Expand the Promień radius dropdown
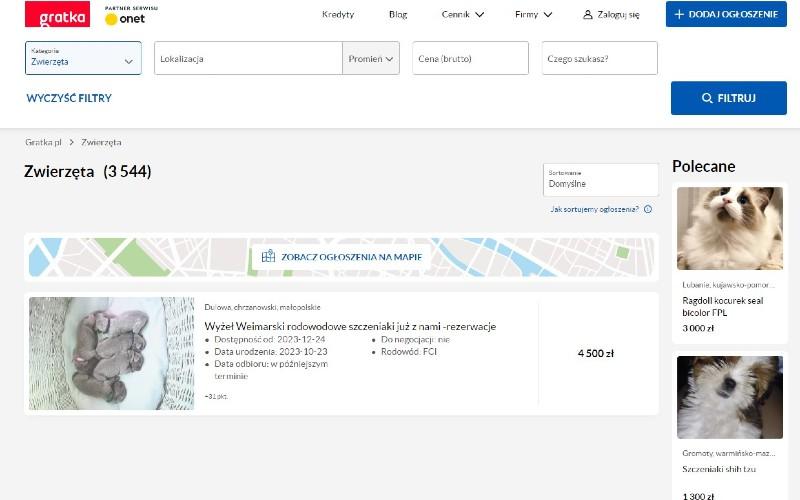Screen dimensions: 800x500 371,59
